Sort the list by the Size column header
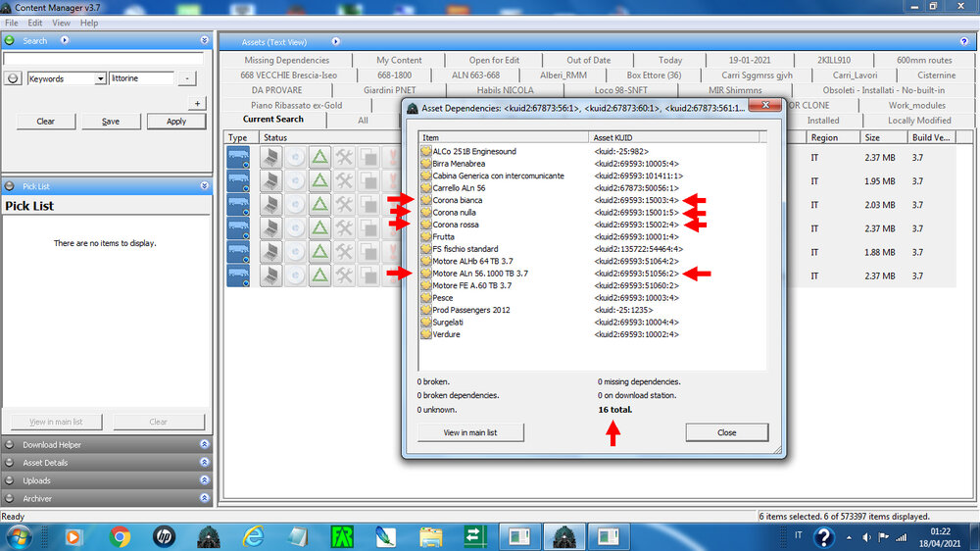This screenshot has height=551, width=980. [x=883, y=137]
